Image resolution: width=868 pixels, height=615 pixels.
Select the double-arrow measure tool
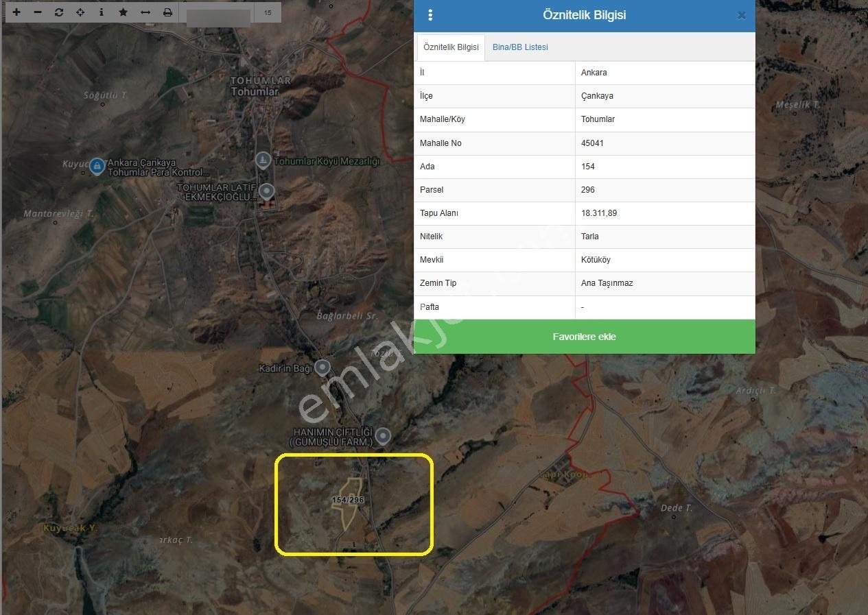click(x=145, y=12)
